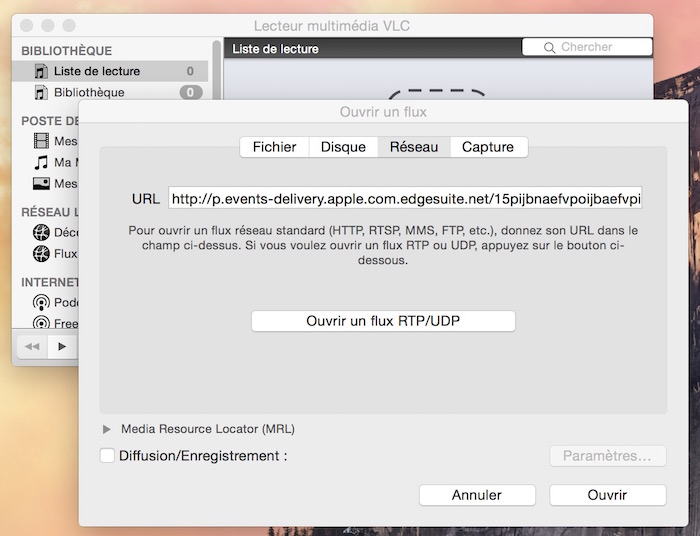Select Liste de lecture in the sidebar

110,71
